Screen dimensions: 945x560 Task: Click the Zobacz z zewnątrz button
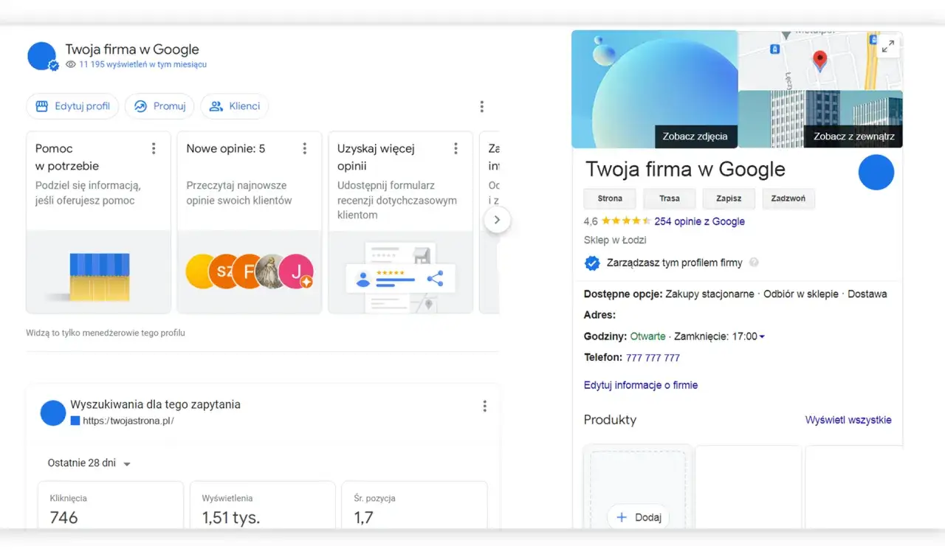pyautogui.click(x=853, y=136)
